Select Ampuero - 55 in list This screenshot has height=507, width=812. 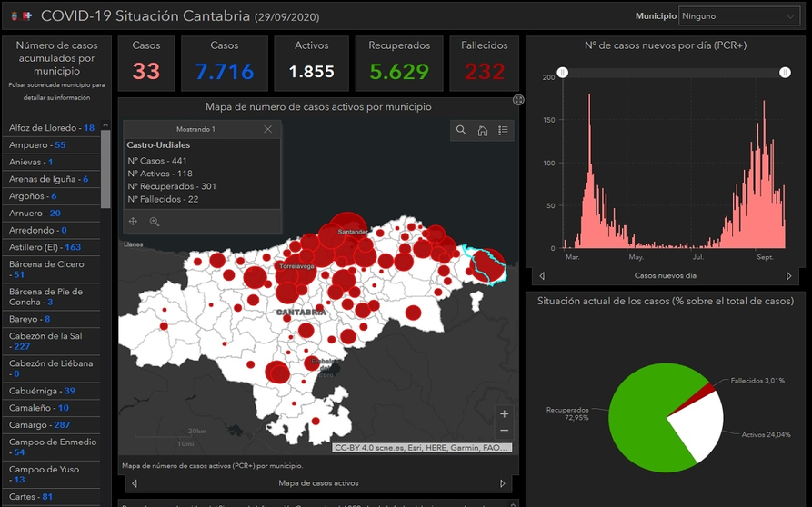point(51,144)
